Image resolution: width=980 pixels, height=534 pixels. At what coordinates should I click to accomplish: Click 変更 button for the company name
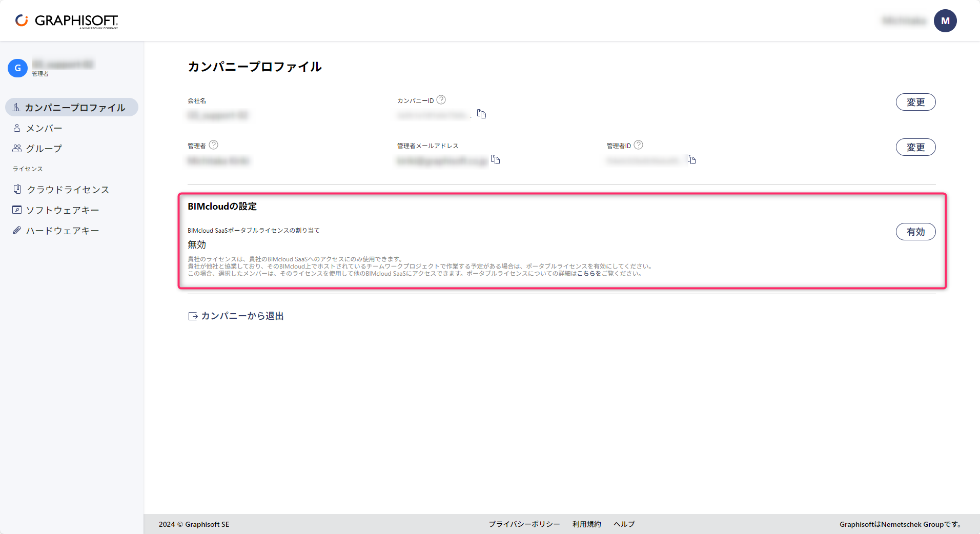915,102
